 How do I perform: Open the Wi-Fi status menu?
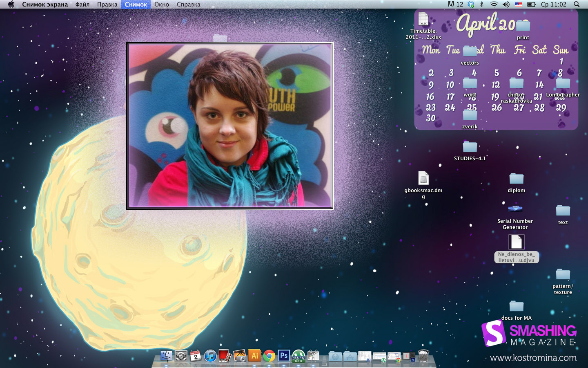pyautogui.click(x=494, y=4)
